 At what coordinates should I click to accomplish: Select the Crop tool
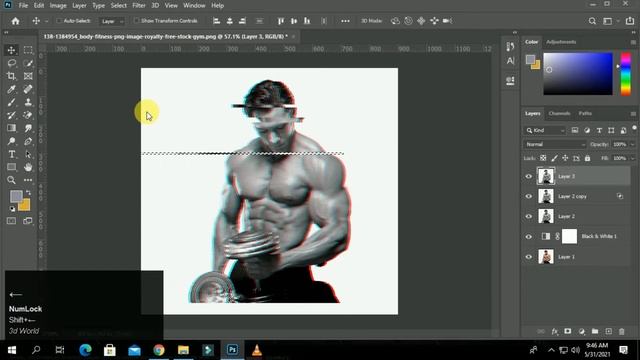(11, 76)
